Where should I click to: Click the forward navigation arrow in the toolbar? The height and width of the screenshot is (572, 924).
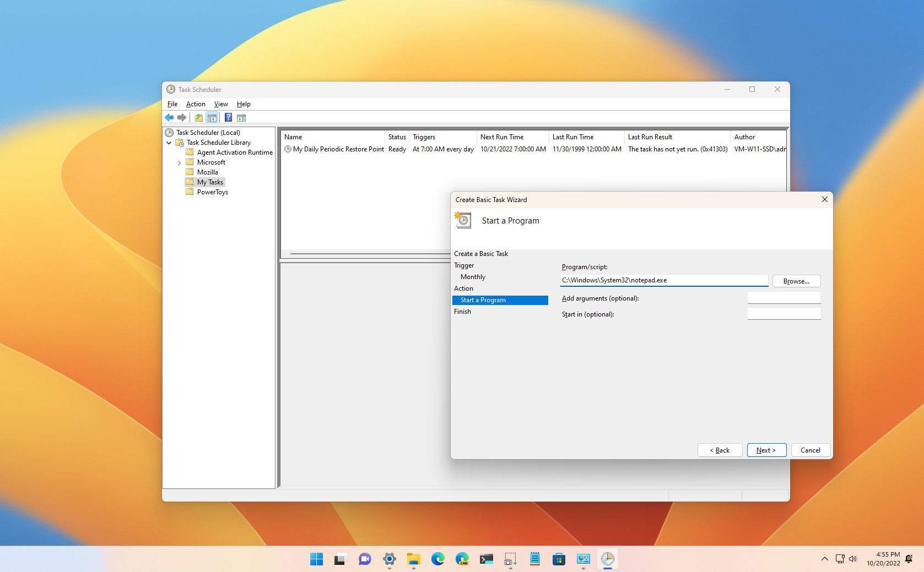(x=182, y=117)
